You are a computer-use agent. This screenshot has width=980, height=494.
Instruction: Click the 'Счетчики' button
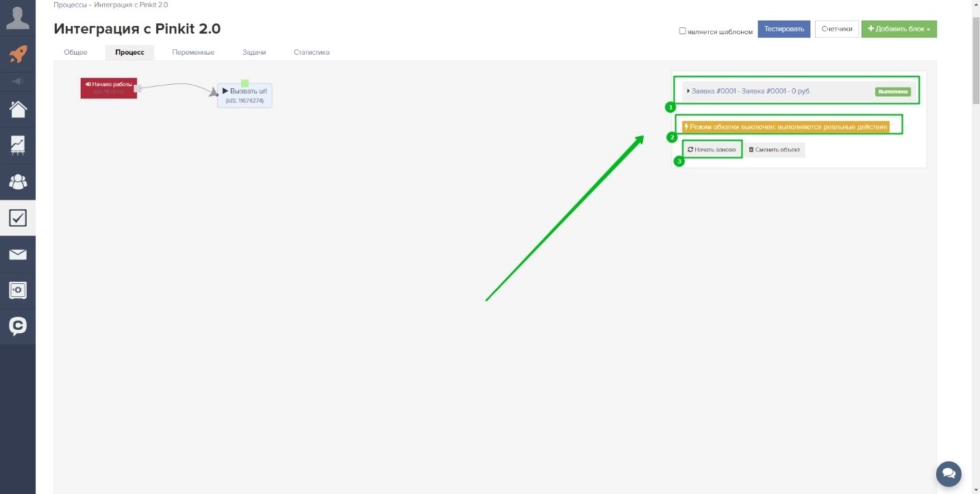tap(836, 29)
